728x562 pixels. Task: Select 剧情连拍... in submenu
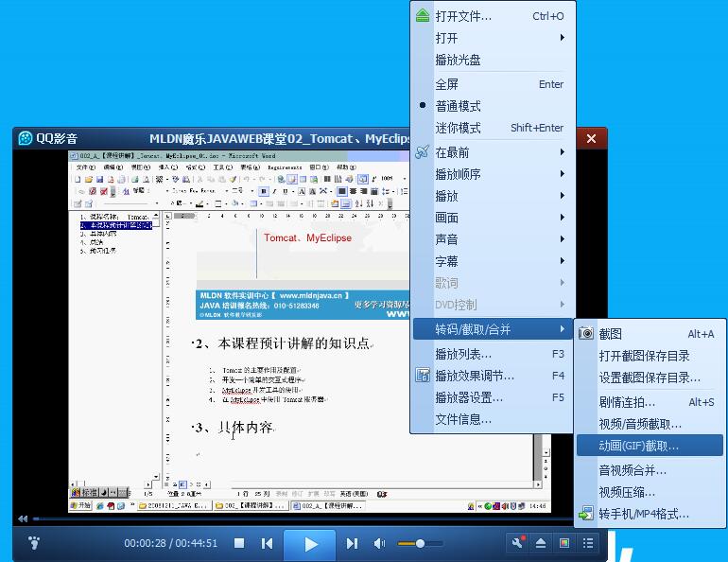click(650, 402)
